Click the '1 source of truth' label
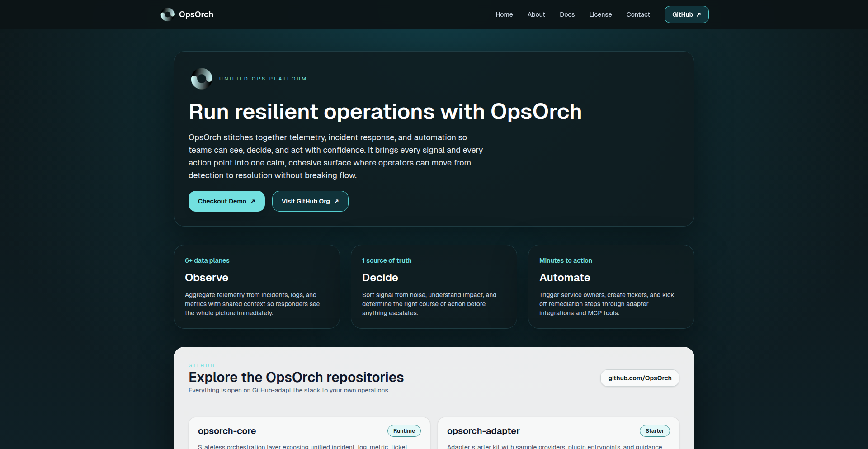 pos(387,260)
